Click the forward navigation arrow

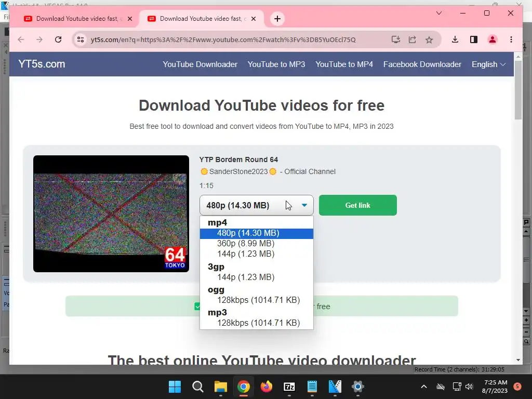click(x=39, y=39)
